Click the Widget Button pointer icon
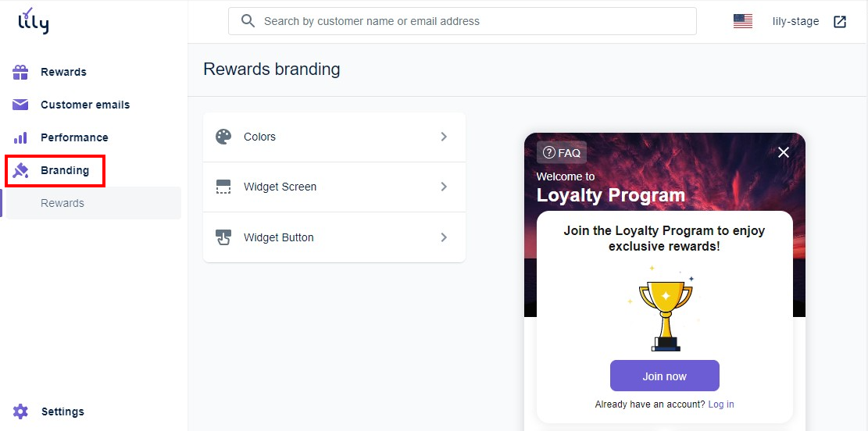868x431 pixels. click(223, 237)
